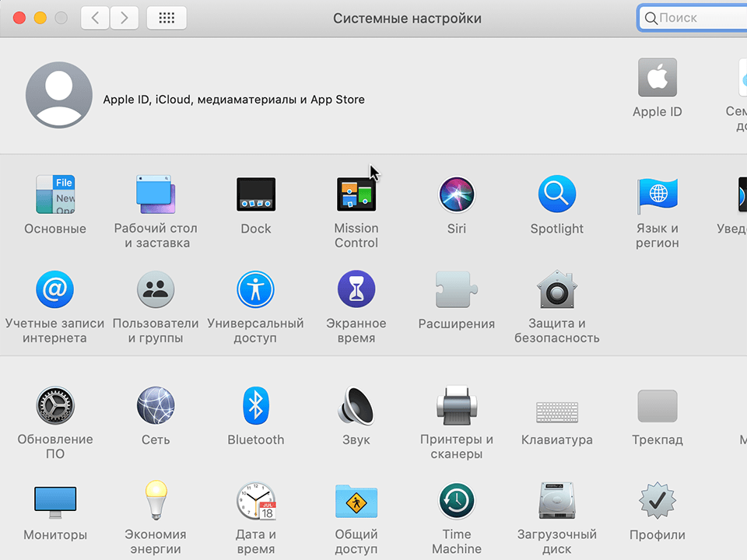Open the Загрузочный диск pane
The image size is (747, 560).
(x=556, y=501)
